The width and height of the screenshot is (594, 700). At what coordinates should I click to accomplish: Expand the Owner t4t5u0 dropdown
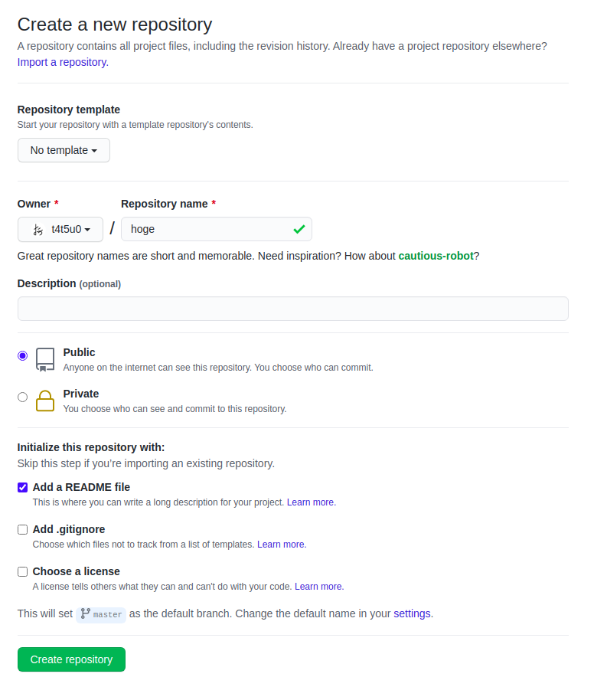[60, 230]
